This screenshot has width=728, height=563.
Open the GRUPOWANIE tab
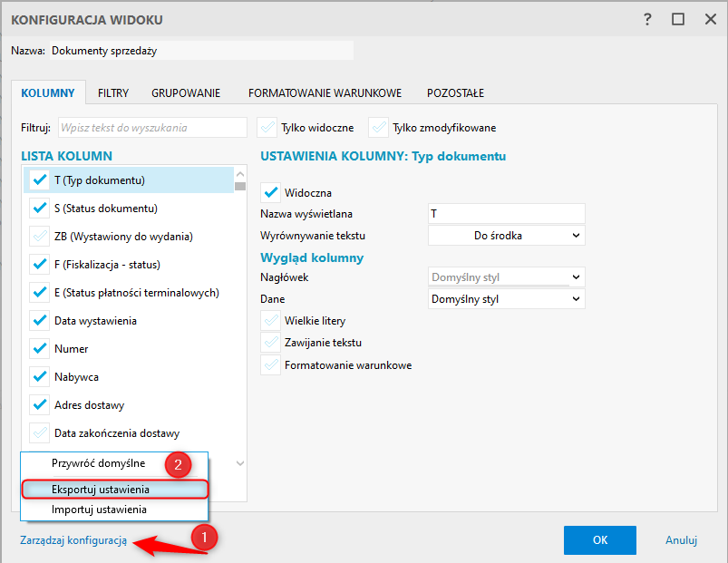coord(186,92)
